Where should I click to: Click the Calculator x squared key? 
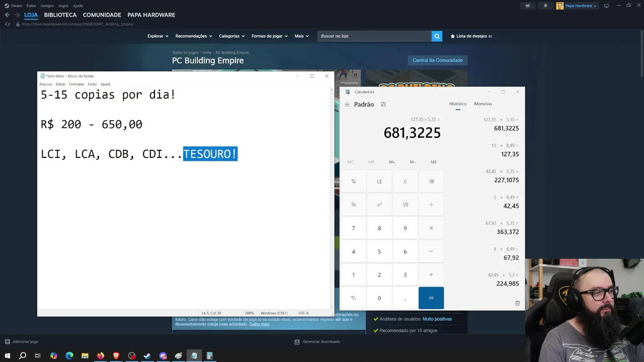click(379, 205)
